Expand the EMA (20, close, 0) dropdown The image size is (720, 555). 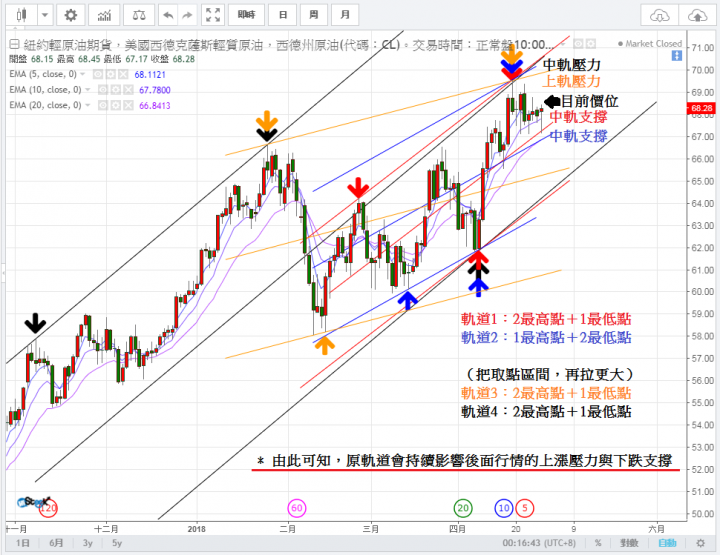87,105
